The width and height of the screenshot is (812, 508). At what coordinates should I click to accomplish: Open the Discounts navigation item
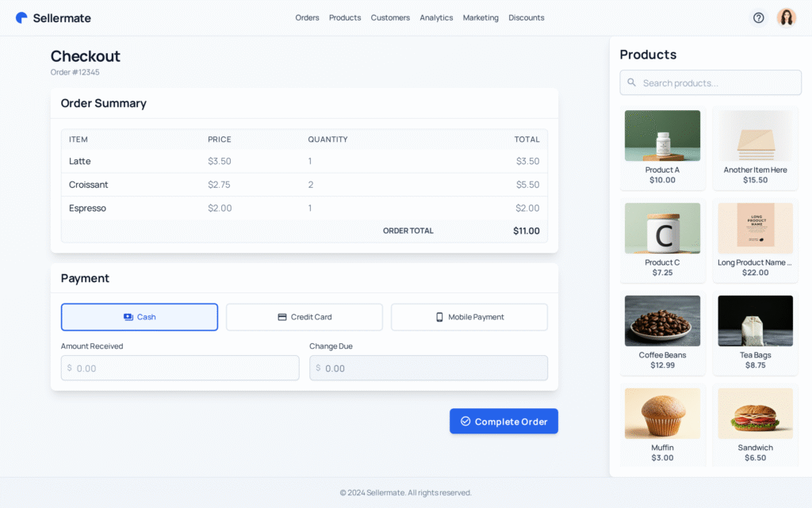point(526,17)
